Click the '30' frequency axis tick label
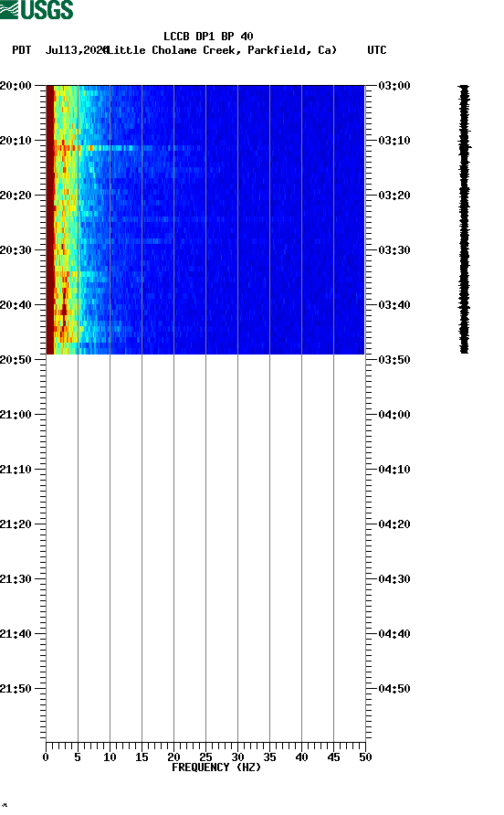The image size is (504, 815). [x=237, y=757]
